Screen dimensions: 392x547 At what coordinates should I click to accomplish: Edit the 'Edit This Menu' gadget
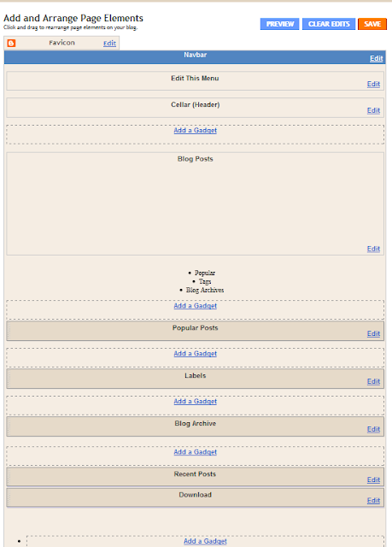click(x=373, y=84)
